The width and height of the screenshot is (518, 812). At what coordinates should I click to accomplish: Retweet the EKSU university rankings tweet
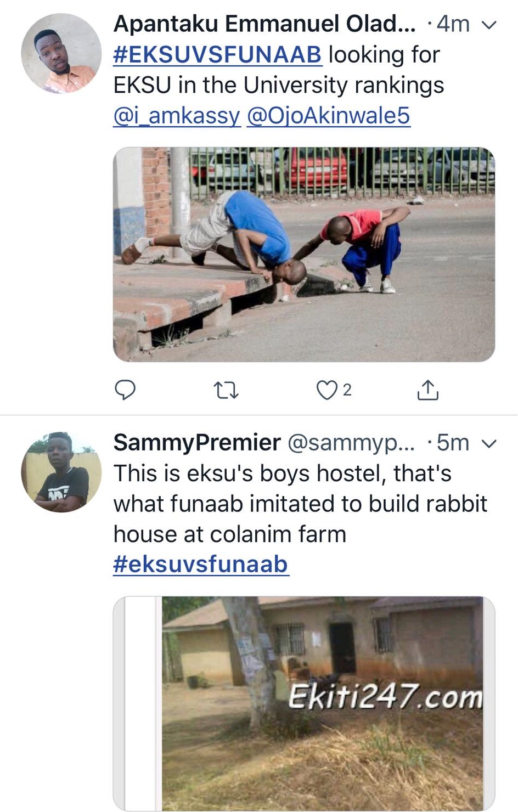226,391
